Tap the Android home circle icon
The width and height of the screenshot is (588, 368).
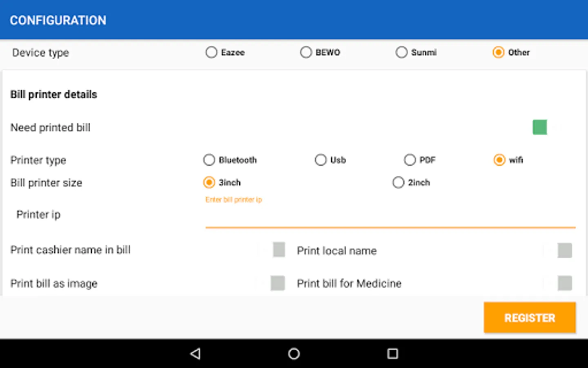(294, 354)
